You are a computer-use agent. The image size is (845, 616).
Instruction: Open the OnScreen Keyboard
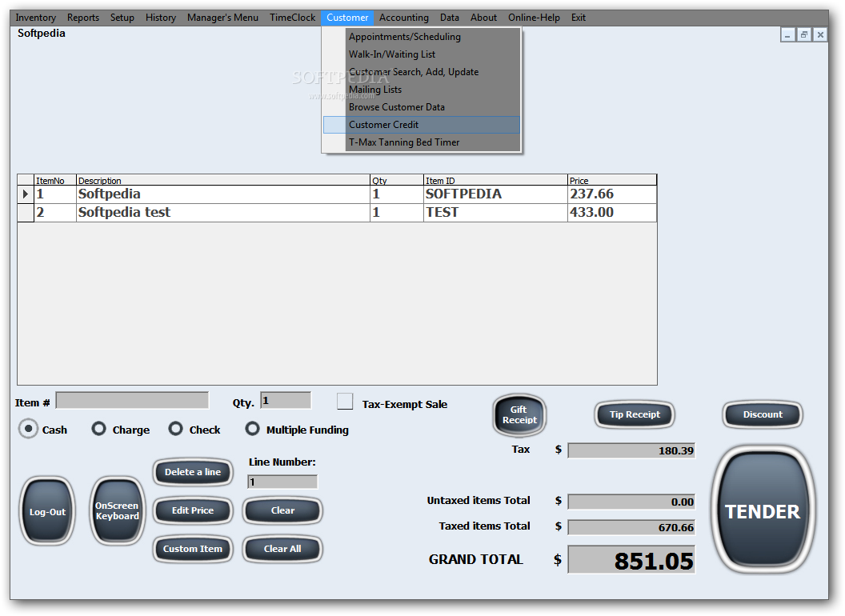tap(117, 511)
